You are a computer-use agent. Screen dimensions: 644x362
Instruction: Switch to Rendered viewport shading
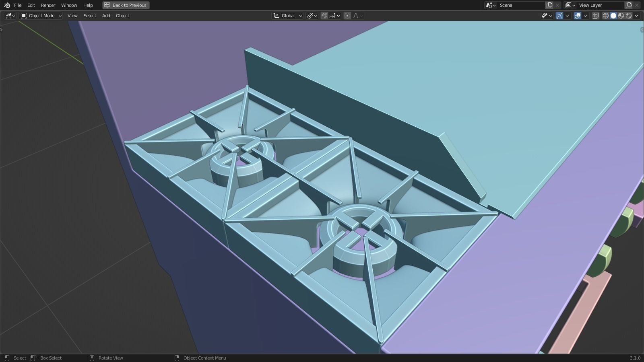629,16
